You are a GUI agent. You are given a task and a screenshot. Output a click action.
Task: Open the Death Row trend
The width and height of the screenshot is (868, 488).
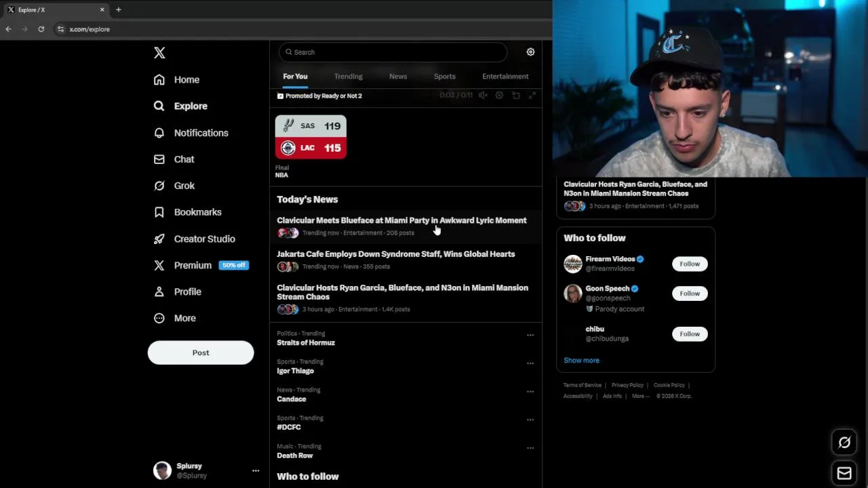(x=295, y=455)
